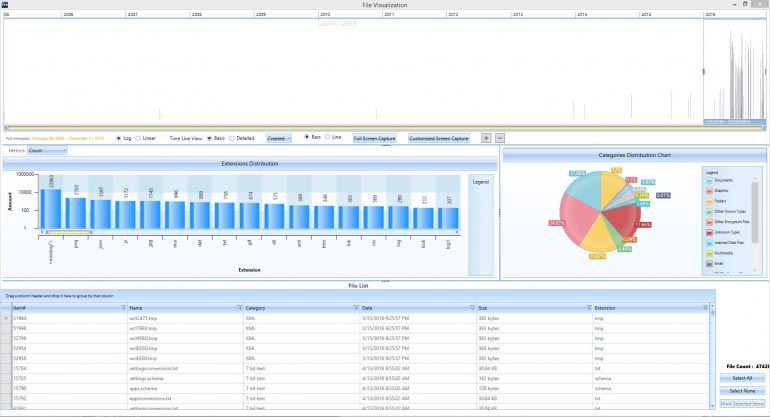Viewport: 770px width, 417px height.
Task: Click the plus zoom-in timeline button
Action: (x=486, y=138)
